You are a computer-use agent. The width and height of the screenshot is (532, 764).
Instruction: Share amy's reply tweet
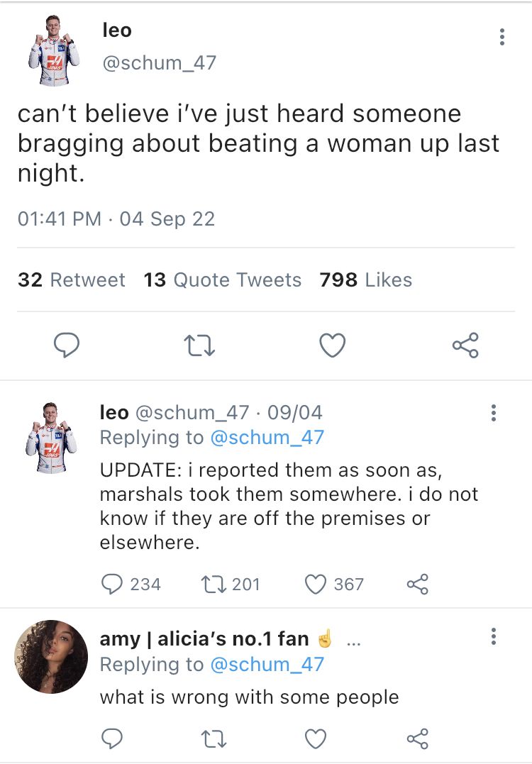click(x=417, y=738)
